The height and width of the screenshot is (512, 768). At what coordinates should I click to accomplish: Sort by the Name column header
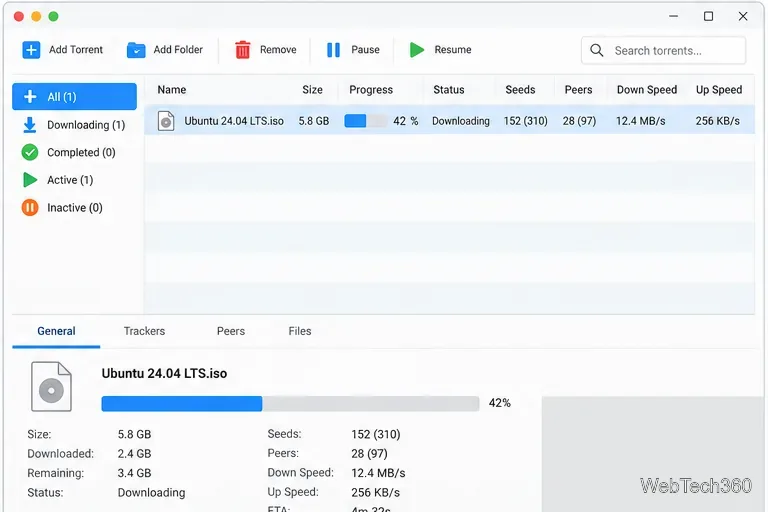[x=172, y=90]
